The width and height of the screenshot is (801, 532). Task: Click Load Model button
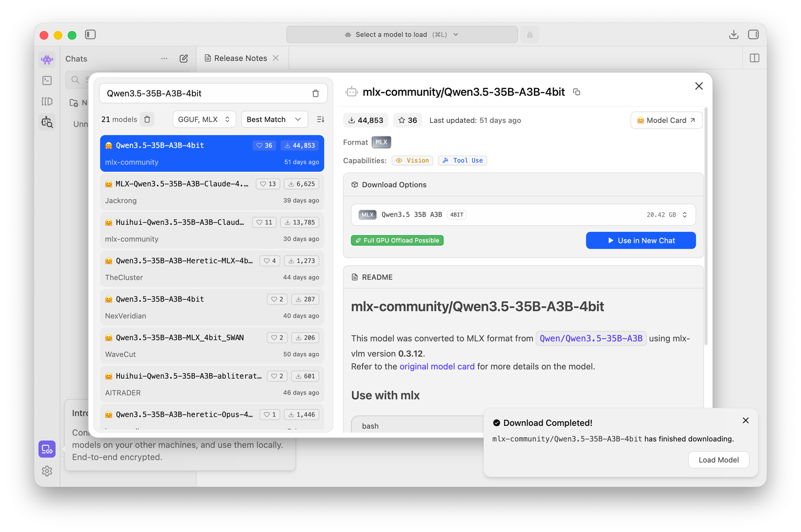[718, 460]
